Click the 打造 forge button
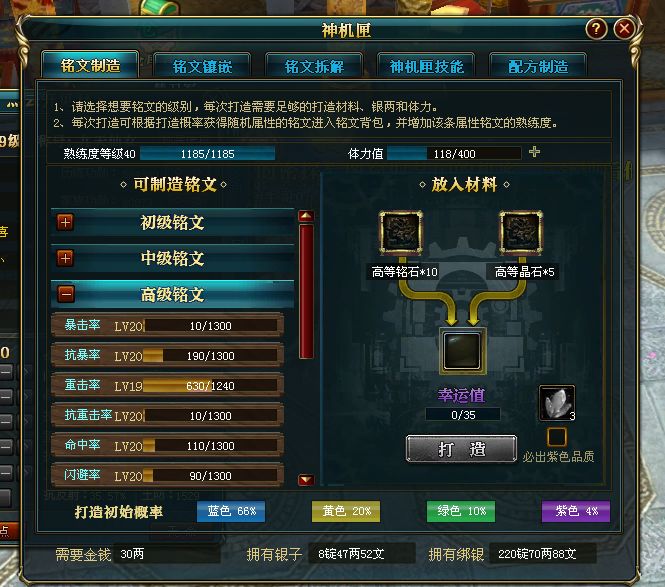This screenshot has width=665, height=587. pos(461,449)
